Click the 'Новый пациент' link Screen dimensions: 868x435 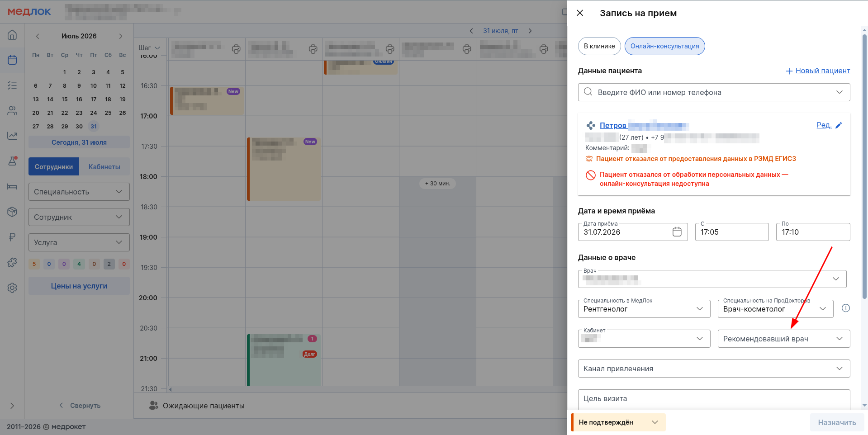coord(822,71)
